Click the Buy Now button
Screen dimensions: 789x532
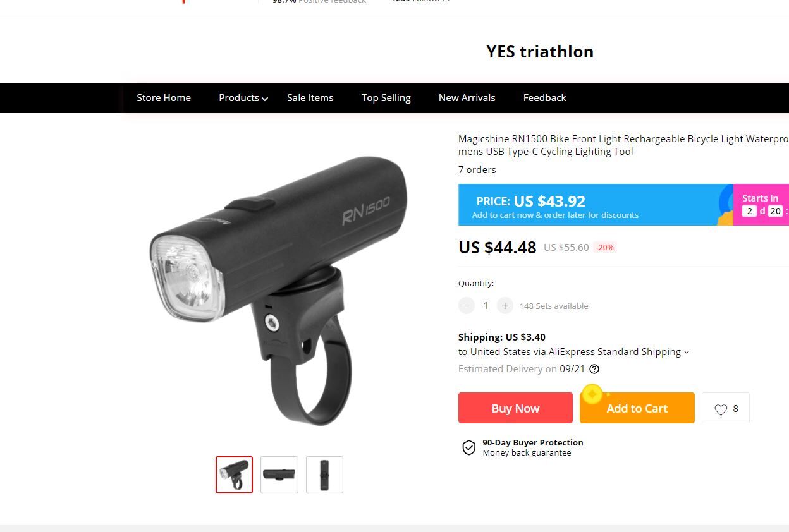[x=515, y=408]
